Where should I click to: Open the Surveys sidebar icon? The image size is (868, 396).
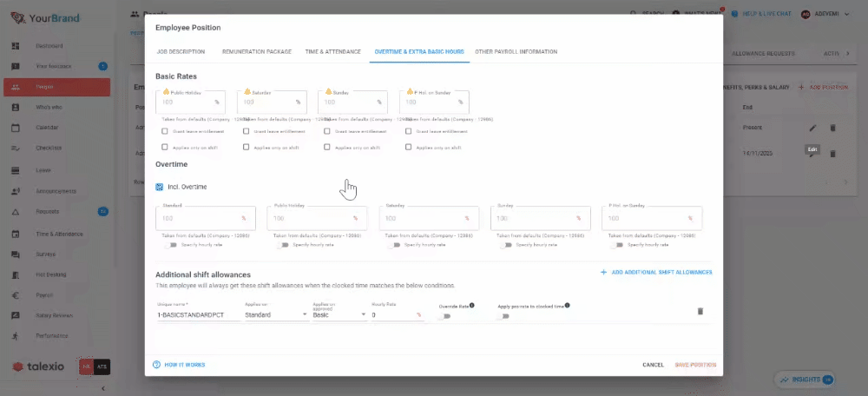point(16,254)
